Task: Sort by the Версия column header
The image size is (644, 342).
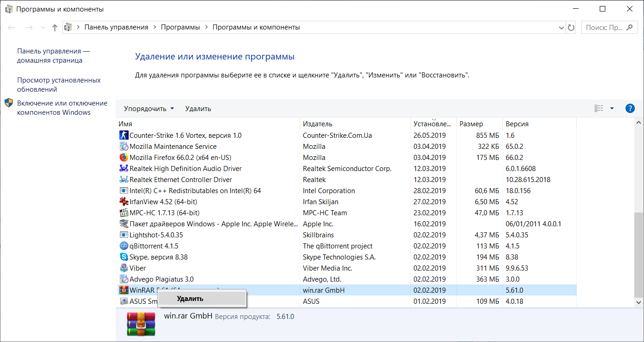Action: pyautogui.click(x=539, y=124)
